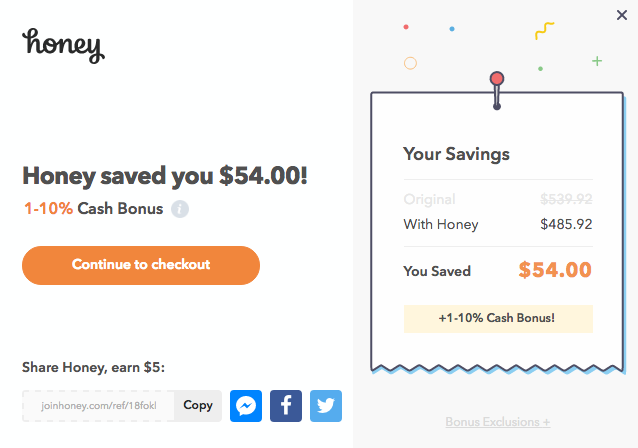Click the 1-10% Cash Bonus text
The height and width of the screenshot is (448, 638).
94,208
